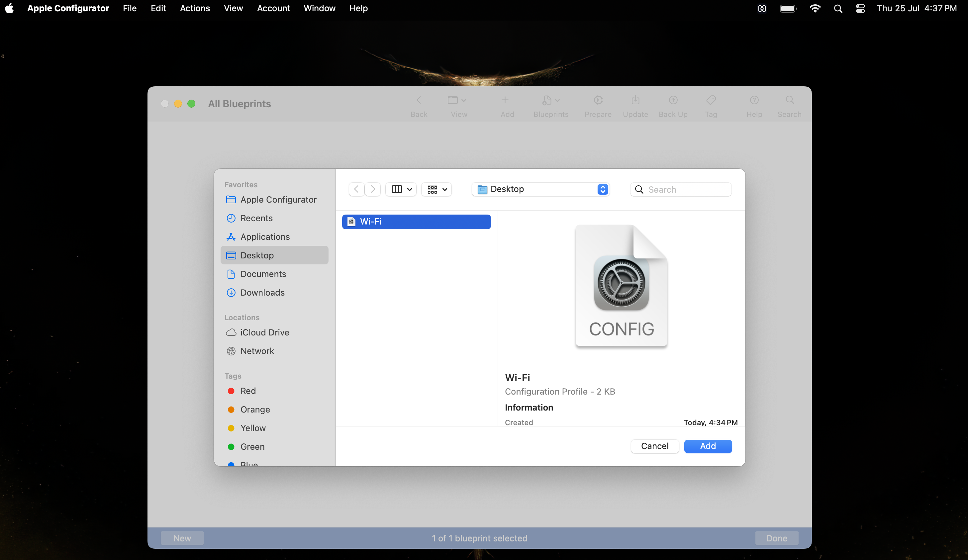Minimize the All Blueprints window
Screen dimensions: 968x560
(x=178, y=104)
